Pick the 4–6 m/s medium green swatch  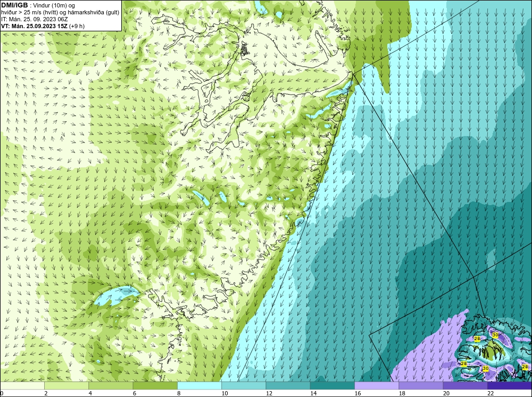(x=111, y=386)
